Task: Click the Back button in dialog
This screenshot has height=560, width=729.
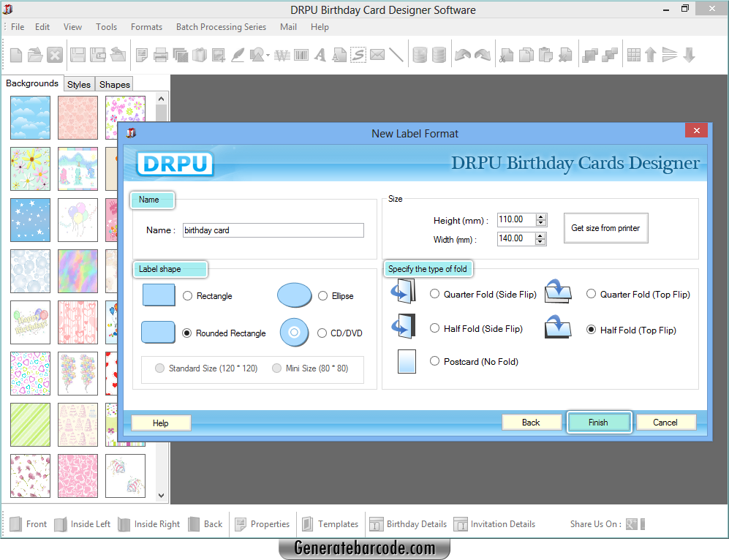Action: 531,423
